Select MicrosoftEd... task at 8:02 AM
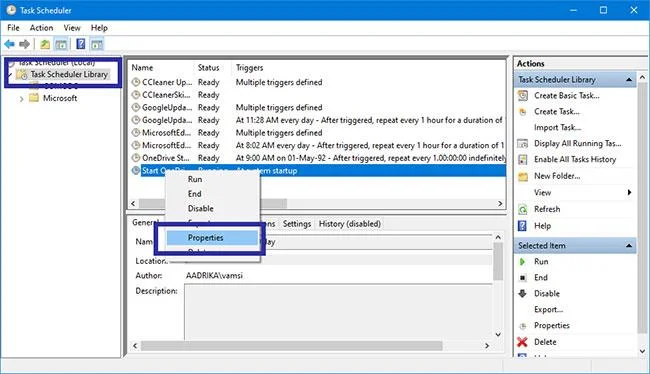Viewport: 650px width, 374px height. 318,146
